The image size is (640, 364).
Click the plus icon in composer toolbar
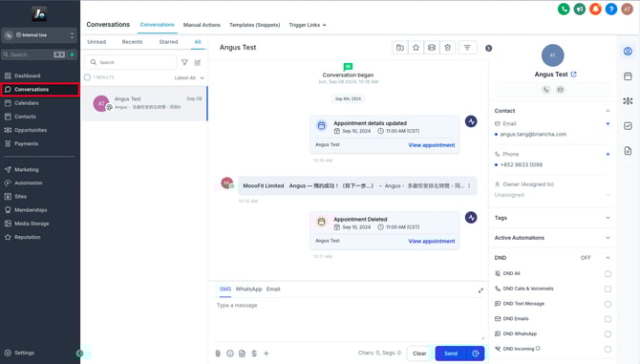coord(267,353)
